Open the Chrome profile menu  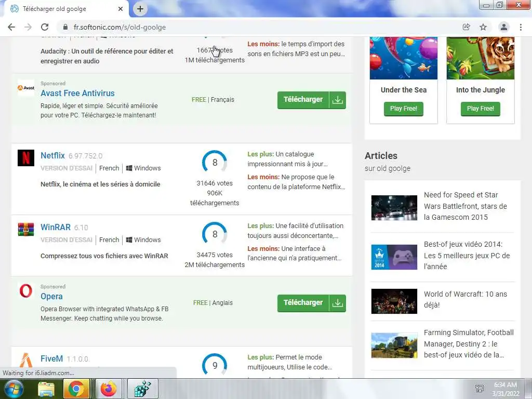504,27
